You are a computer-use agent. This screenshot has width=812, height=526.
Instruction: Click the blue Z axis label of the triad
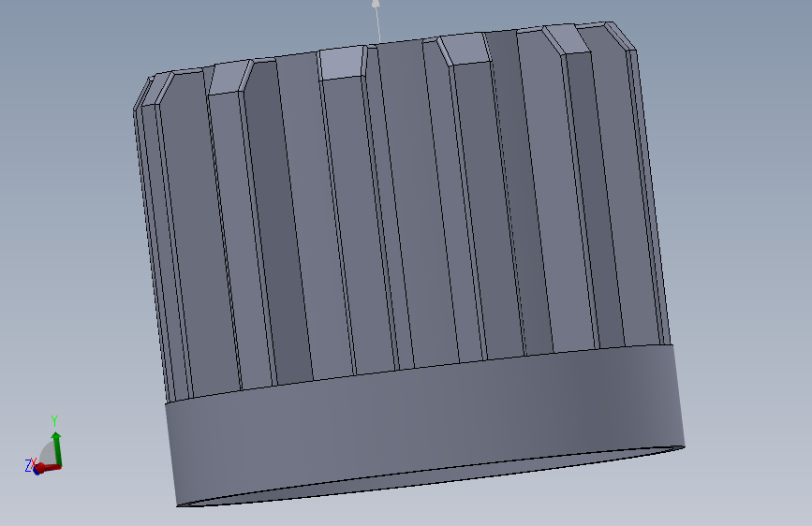[28, 465]
